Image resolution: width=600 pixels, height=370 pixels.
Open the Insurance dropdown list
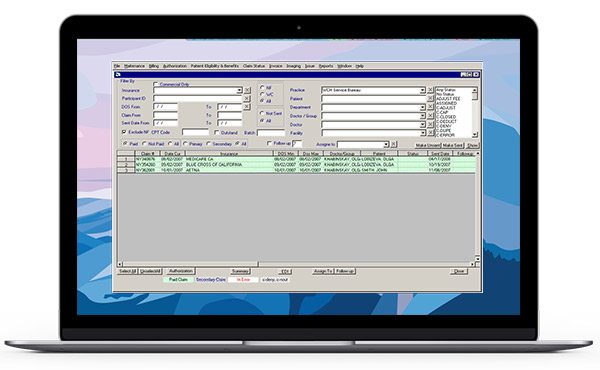tap(239, 90)
